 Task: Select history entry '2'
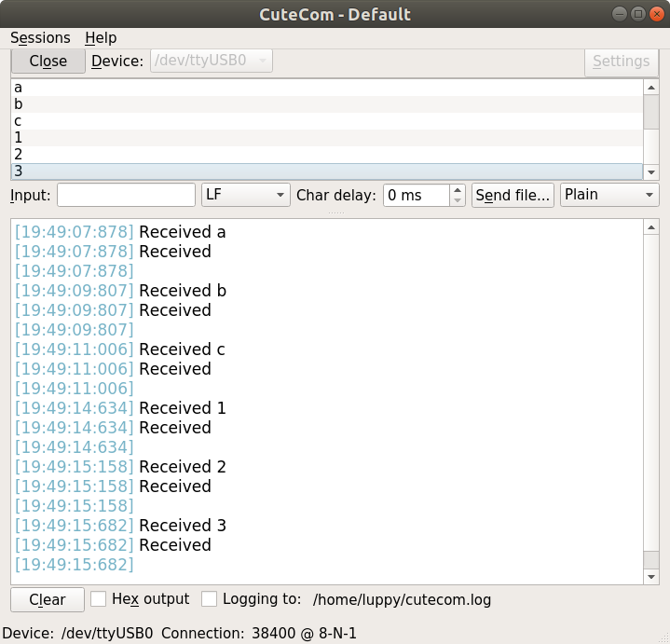(326, 155)
